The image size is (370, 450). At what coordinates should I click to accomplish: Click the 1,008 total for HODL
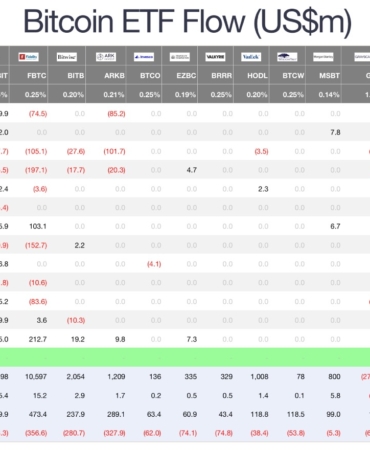(x=260, y=377)
